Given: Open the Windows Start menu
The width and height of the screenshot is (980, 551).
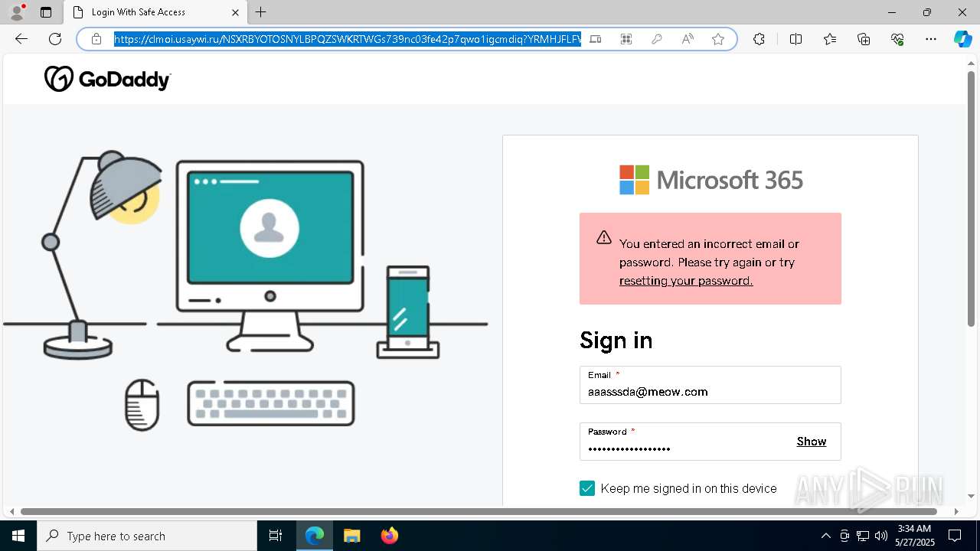Looking at the screenshot, I should pos(18,536).
